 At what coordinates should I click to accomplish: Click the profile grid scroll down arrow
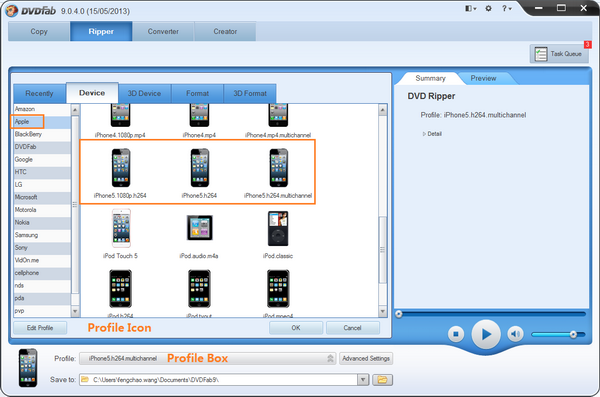pos(383,312)
